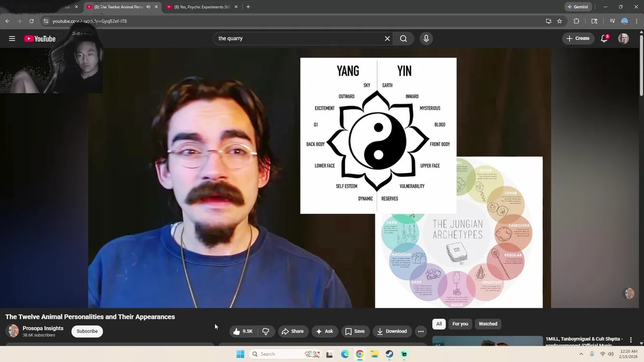Show hidden system tray icons
Viewport: 644px width, 362px height.
click(x=581, y=354)
